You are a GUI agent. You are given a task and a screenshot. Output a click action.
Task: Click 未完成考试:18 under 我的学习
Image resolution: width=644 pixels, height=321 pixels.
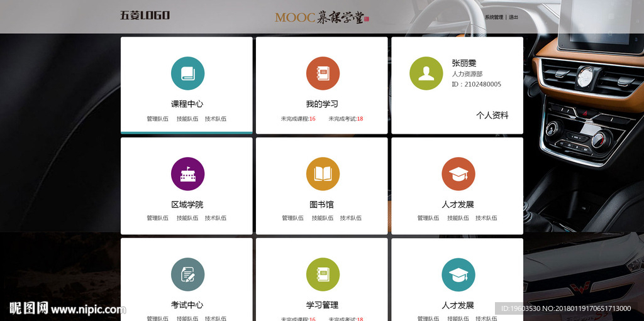tap(346, 119)
